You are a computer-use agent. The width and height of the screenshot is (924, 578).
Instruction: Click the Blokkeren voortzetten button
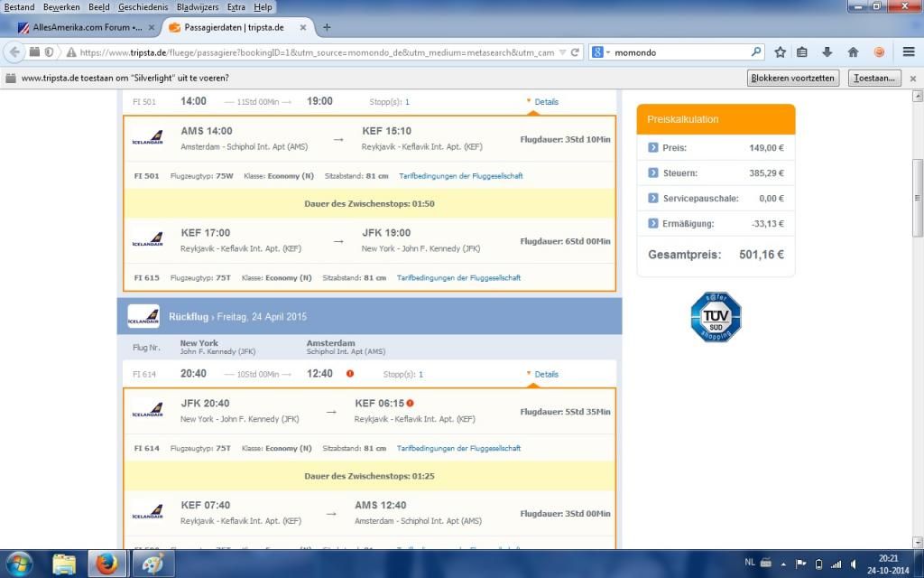[x=792, y=78]
